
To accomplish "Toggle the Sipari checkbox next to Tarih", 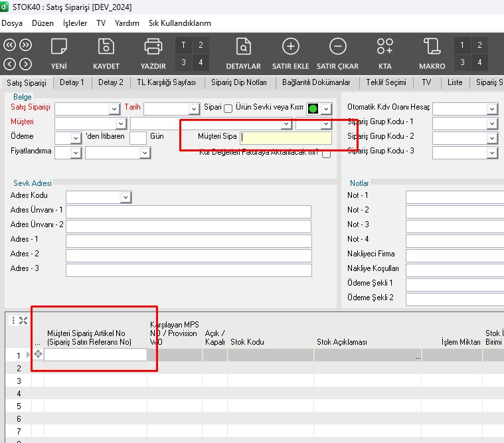I will (x=228, y=108).
